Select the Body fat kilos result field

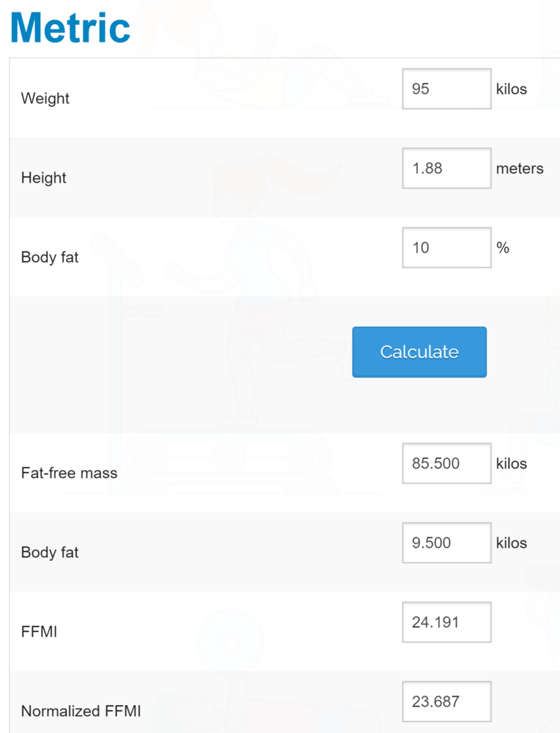coord(446,543)
